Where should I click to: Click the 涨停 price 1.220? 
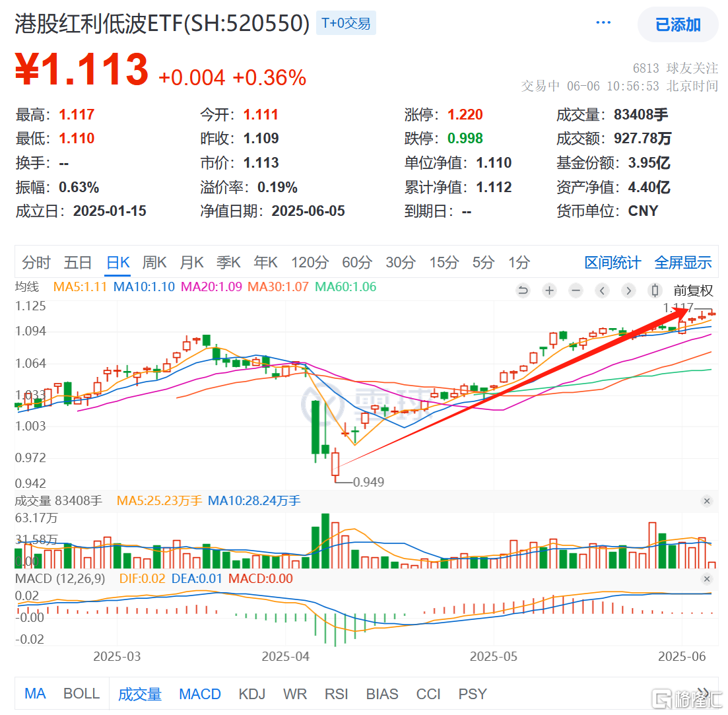pyautogui.click(x=465, y=114)
